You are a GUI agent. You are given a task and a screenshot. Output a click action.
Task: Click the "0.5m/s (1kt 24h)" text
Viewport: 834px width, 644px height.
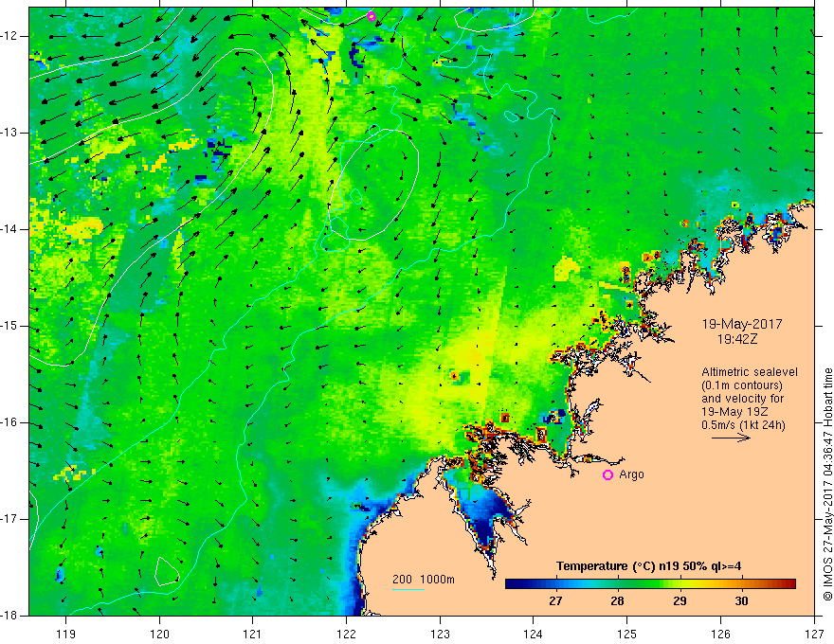pyautogui.click(x=743, y=425)
